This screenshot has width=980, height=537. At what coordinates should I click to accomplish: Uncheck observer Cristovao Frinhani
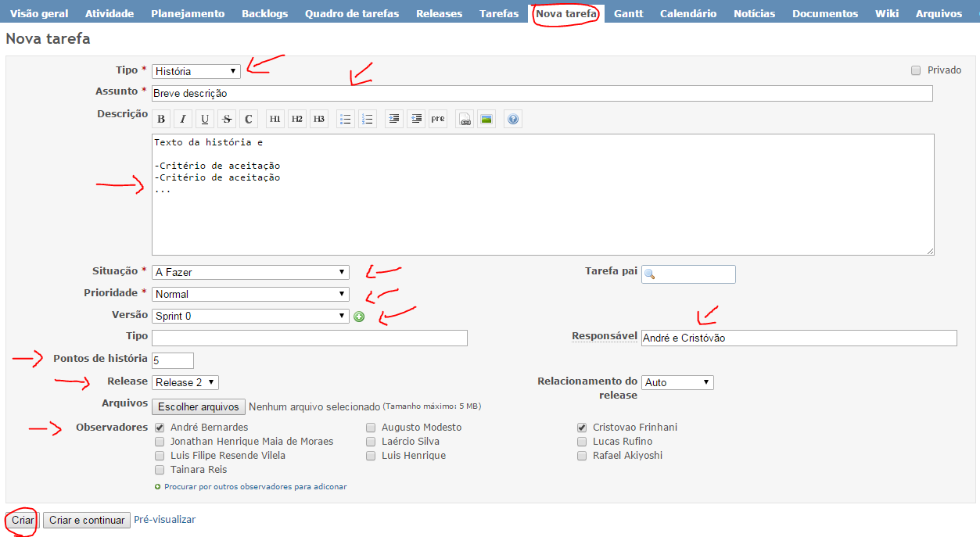click(582, 428)
